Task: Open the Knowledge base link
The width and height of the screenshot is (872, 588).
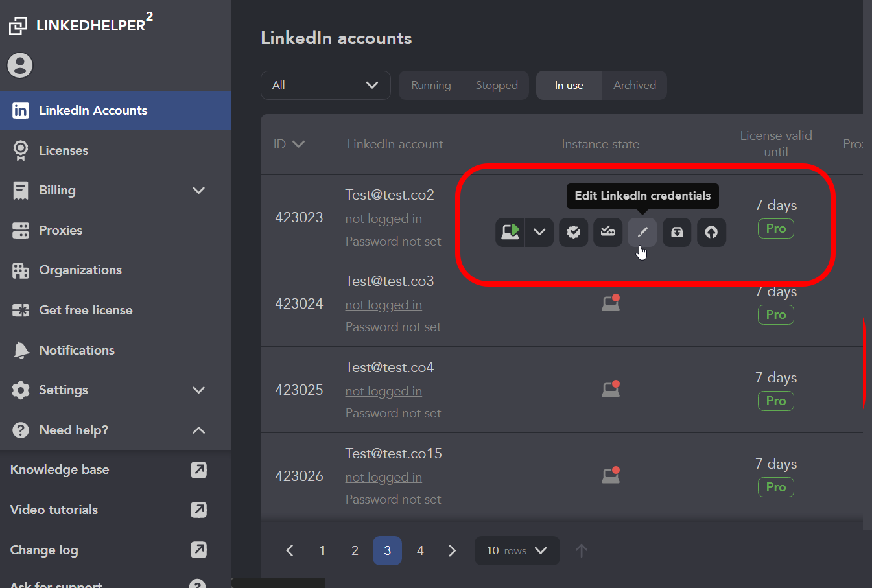Action: (x=60, y=470)
